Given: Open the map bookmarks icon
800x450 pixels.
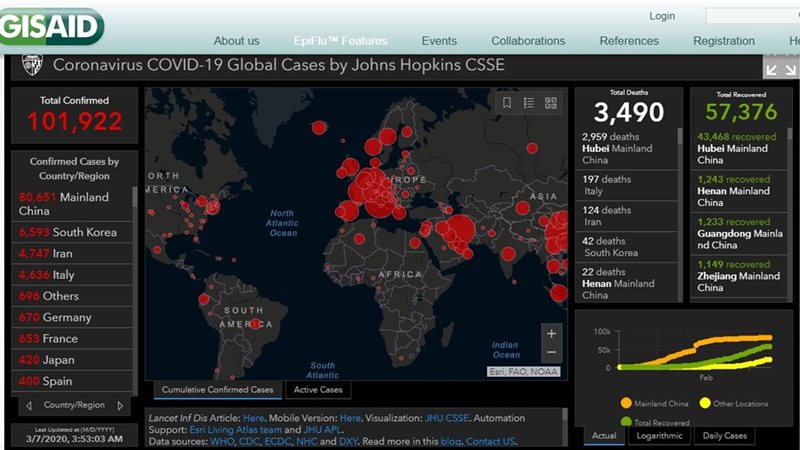Looking at the screenshot, I should (x=507, y=103).
